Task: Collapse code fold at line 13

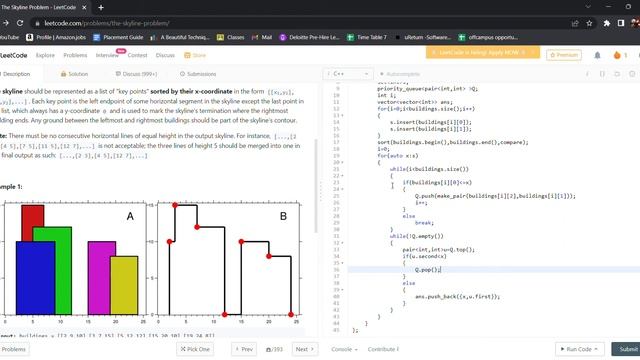Action: 342,116
